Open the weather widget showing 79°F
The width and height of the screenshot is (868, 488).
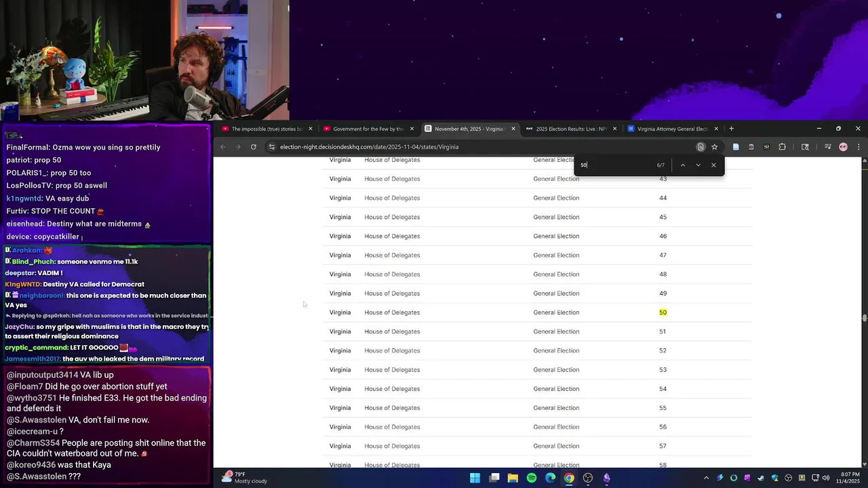coord(245,478)
